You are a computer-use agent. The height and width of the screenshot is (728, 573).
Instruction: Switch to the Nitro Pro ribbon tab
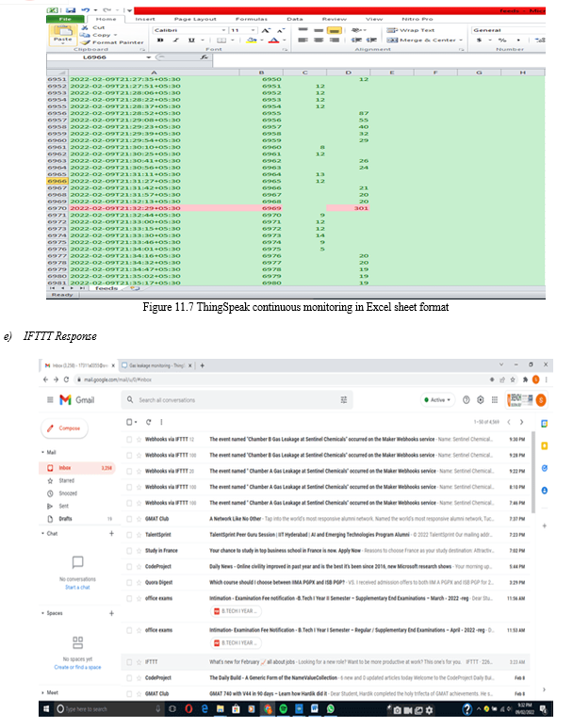click(417, 19)
